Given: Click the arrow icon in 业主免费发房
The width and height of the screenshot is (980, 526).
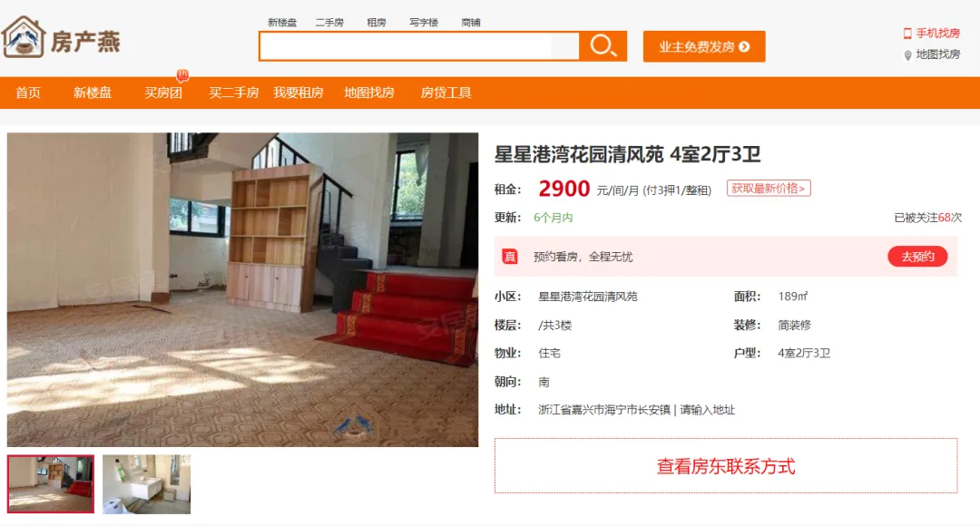Looking at the screenshot, I should (x=744, y=47).
